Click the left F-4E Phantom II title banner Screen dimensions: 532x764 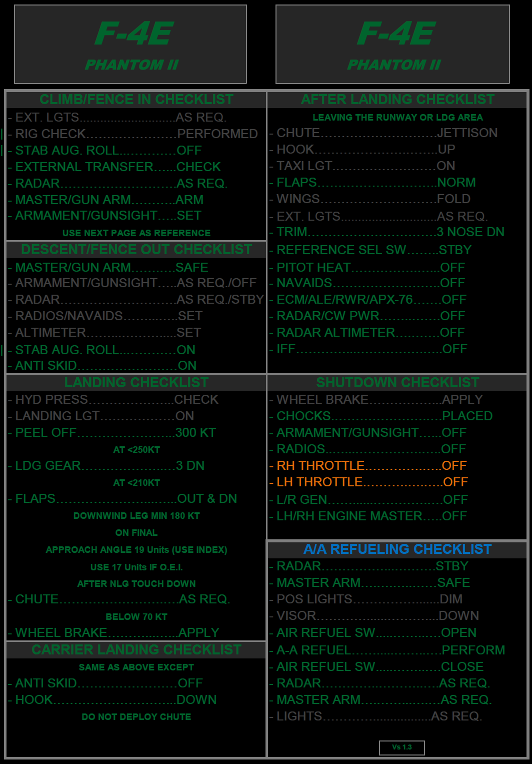(x=130, y=45)
